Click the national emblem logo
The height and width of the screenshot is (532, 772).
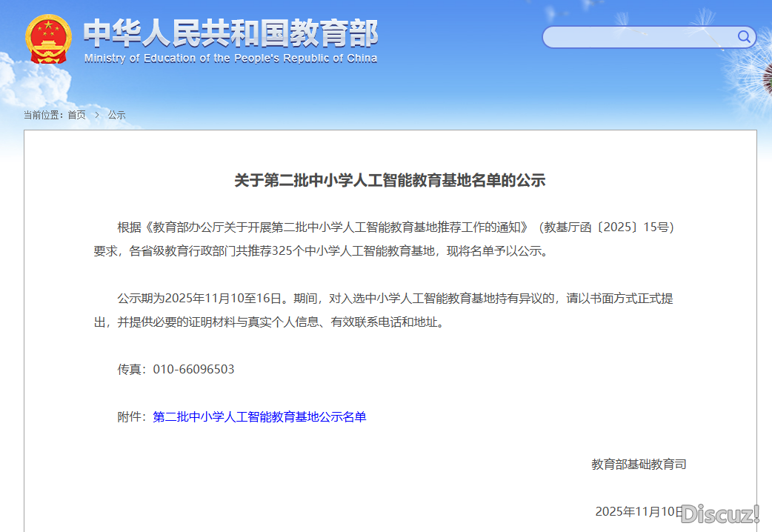[x=48, y=36]
